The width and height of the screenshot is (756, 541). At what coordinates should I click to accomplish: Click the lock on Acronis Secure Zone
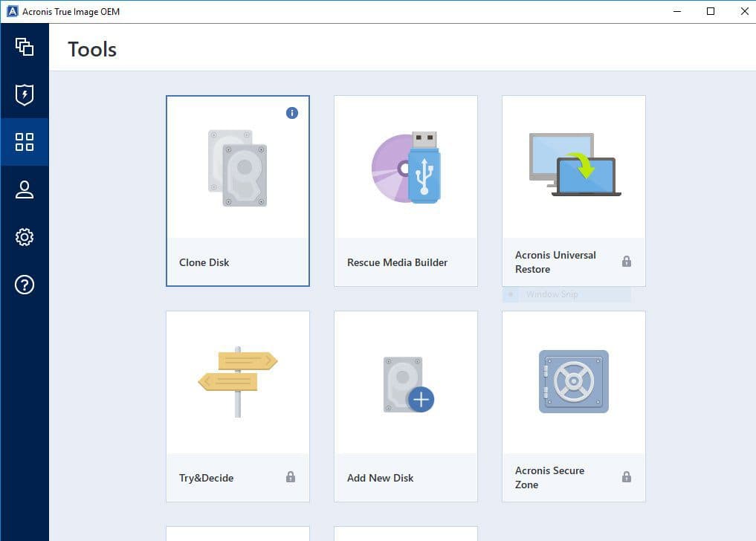pyautogui.click(x=627, y=477)
